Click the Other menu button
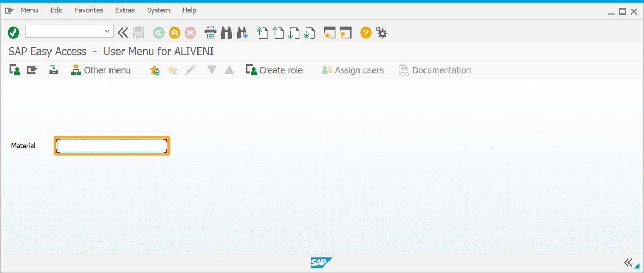 (x=101, y=70)
